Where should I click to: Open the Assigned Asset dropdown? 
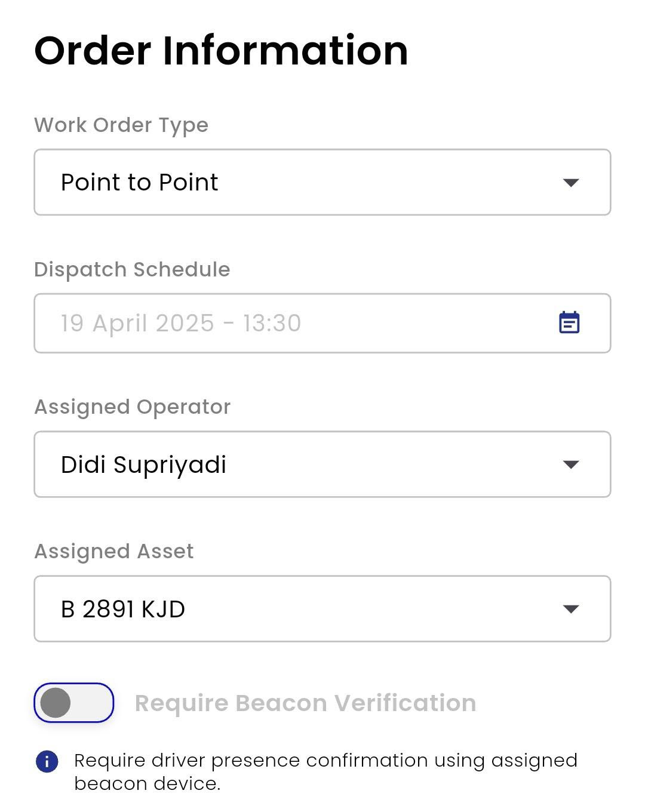click(322, 609)
